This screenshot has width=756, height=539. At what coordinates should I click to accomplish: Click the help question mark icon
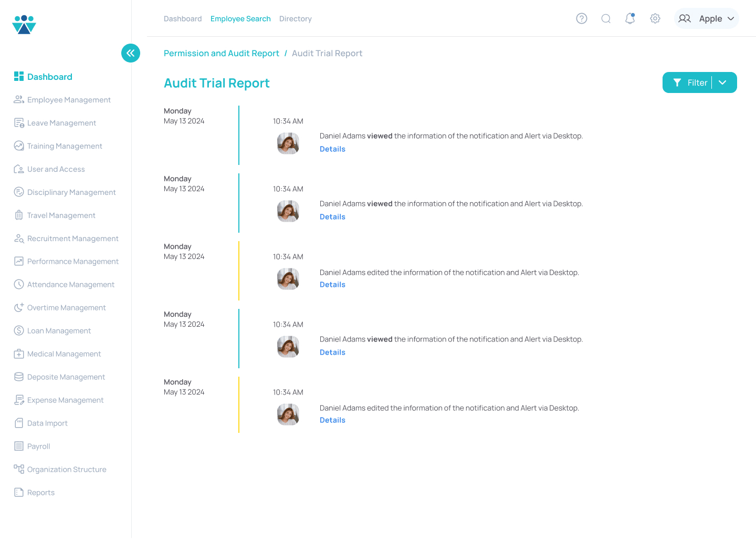(581, 18)
